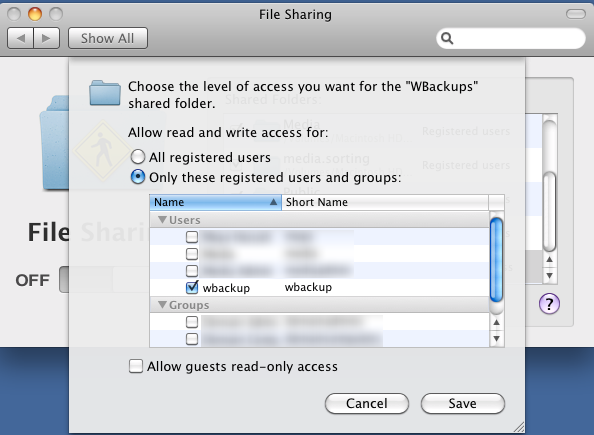Viewport: 594px width, 435px height.
Task: Open the purple help button
Action: click(x=549, y=304)
